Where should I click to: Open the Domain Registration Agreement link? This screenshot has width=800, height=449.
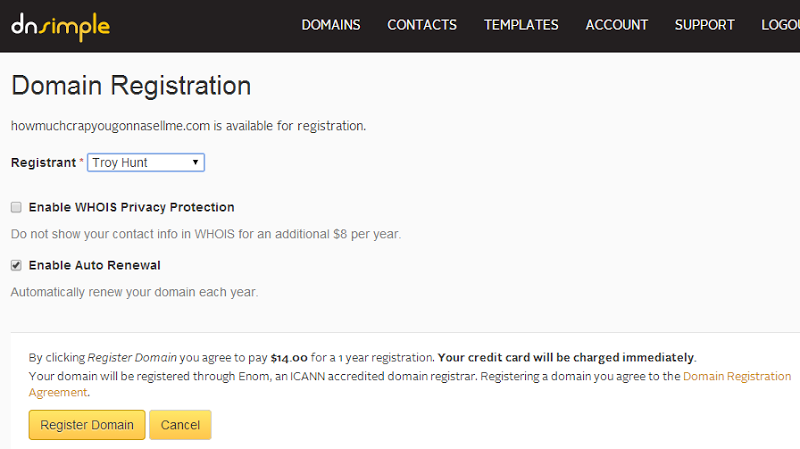pyautogui.click(x=737, y=377)
